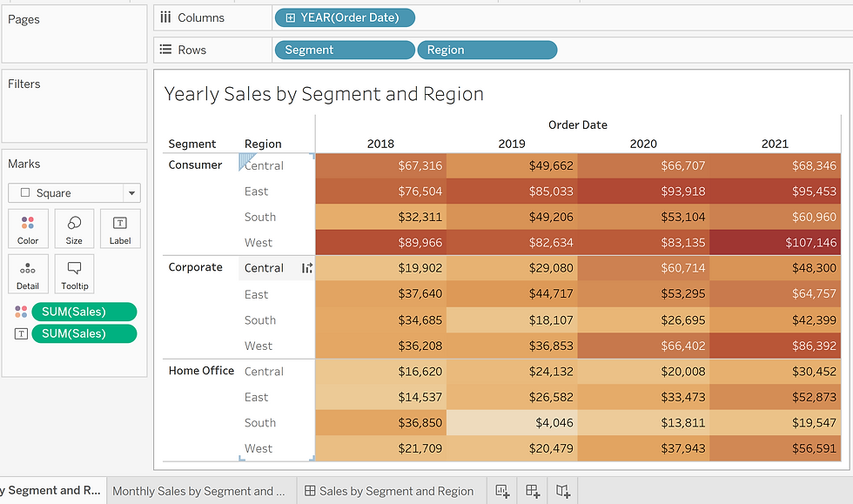The image size is (853, 504).
Task: Open the Color mark card
Action: tap(28, 229)
